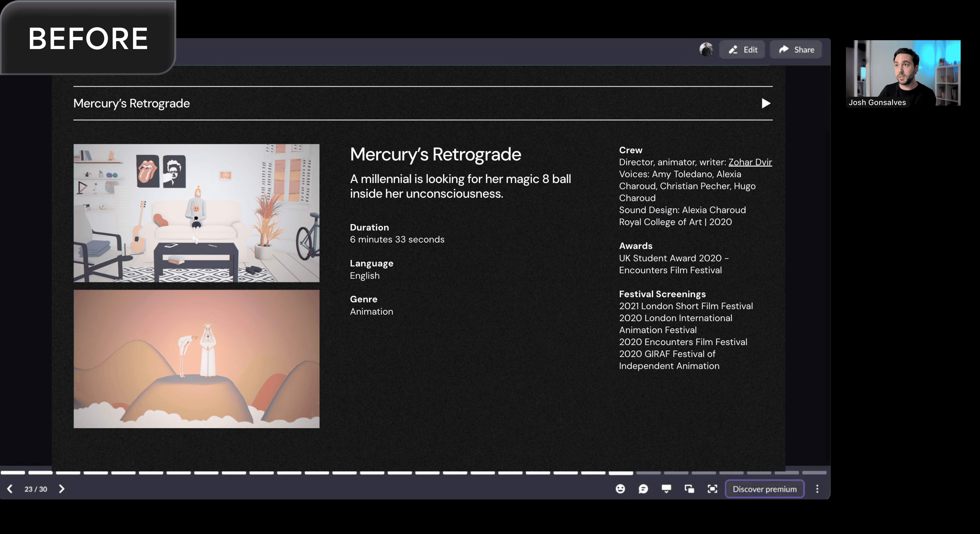Jump to first slide progress segment
Viewport: 980px width, 534px height.
[13, 473]
